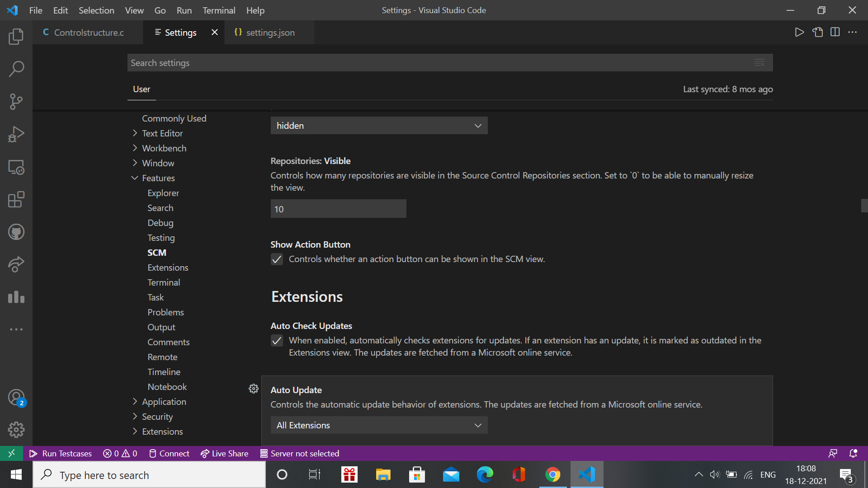The width and height of the screenshot is (868, 488).
Task: Click the Manage gear icon
Action: (16, 430)
